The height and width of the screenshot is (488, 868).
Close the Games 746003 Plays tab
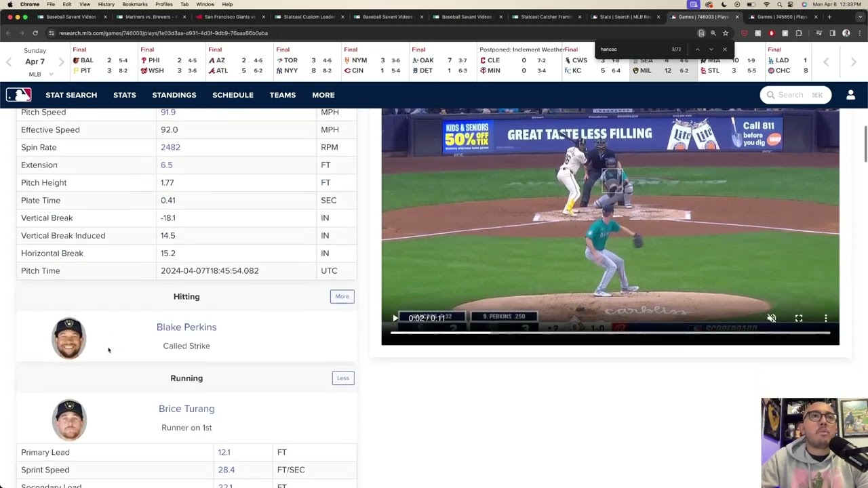[x=737, y=17]
